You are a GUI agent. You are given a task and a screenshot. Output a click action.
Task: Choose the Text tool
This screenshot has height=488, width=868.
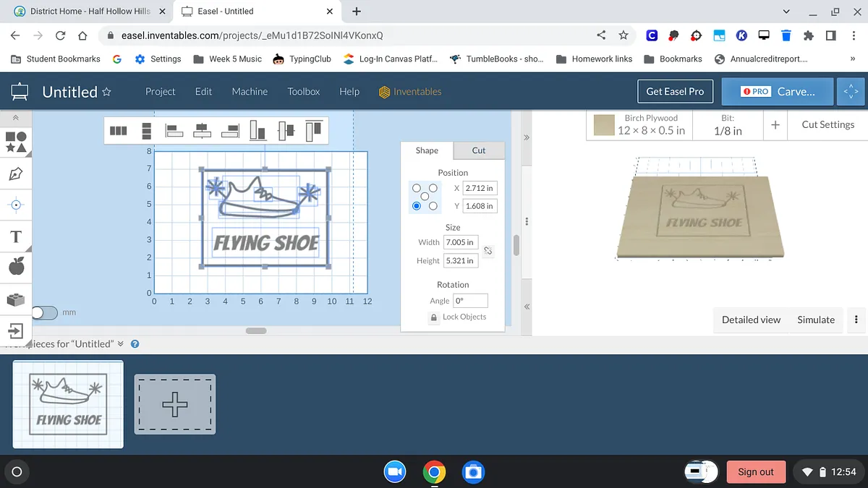pyautogui.click(x=16, y=236)
